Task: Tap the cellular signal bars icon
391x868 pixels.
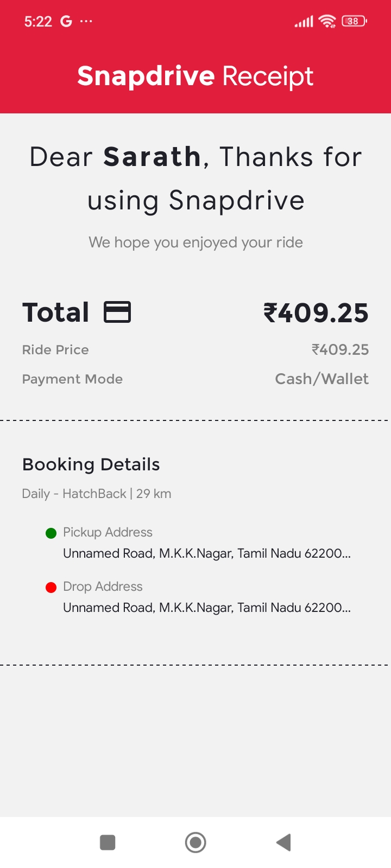Action: tap(304, 22)
